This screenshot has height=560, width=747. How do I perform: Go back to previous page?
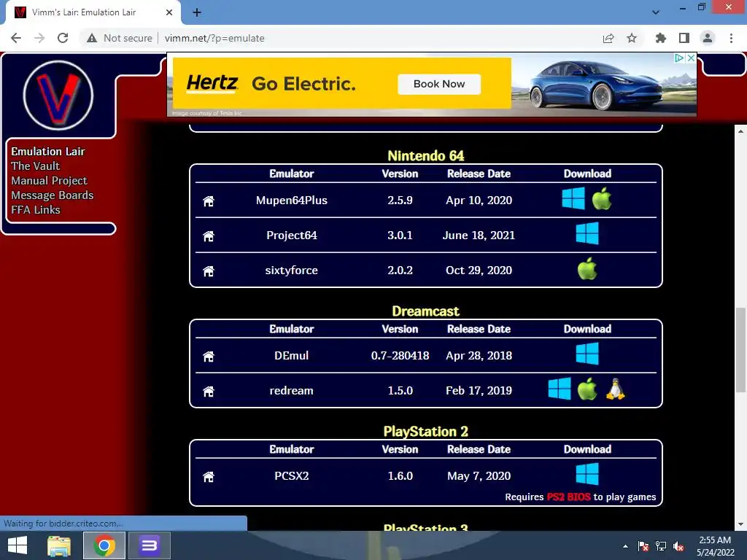[x=16, y=38]
